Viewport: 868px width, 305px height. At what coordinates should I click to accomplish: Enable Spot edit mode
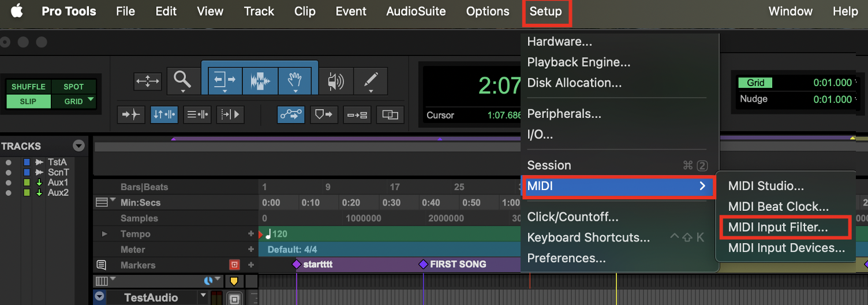73,87
